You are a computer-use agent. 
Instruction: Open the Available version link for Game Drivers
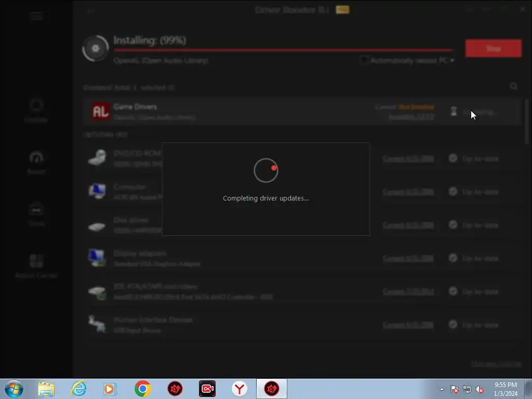pos(411,117)
